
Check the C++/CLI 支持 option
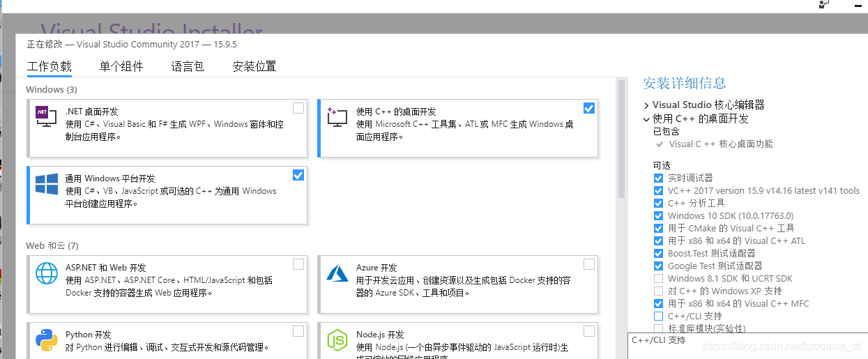[x=658, y=316]
